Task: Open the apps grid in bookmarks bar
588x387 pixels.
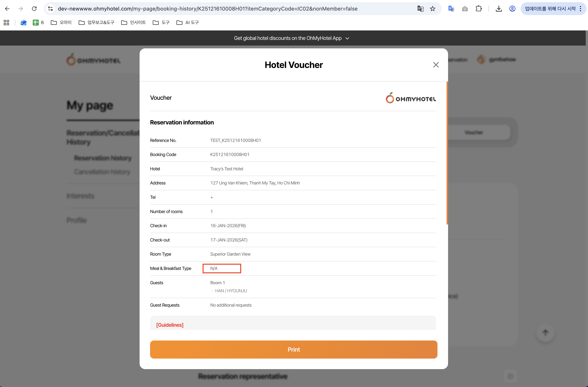Action: (6, 23)
